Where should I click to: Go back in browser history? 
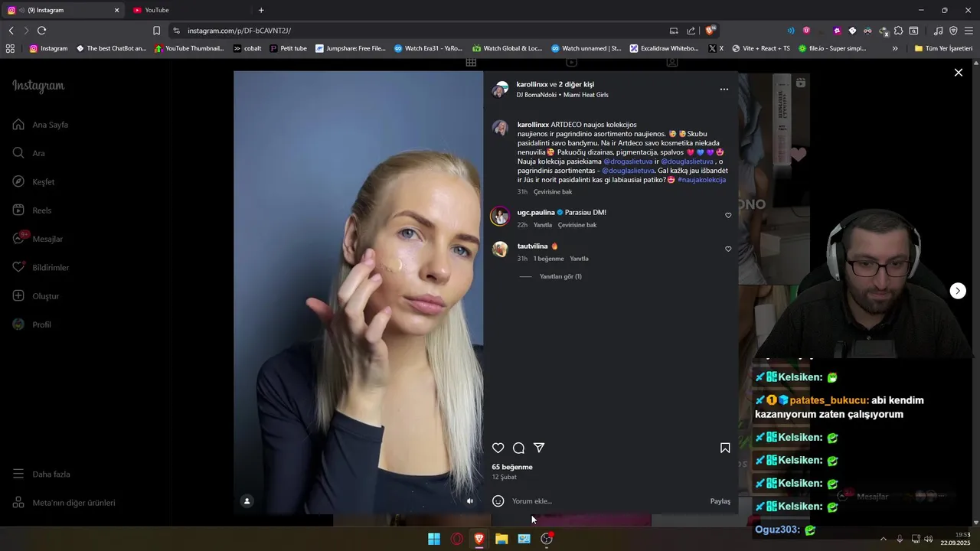click(x=11, y=31)
